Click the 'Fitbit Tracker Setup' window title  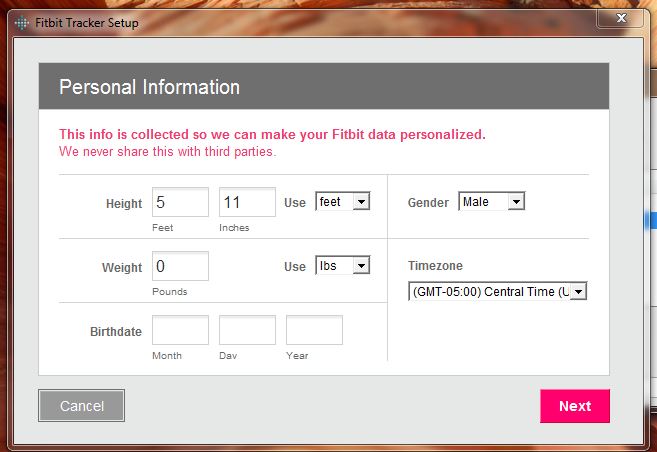click(x=87, y=23)
